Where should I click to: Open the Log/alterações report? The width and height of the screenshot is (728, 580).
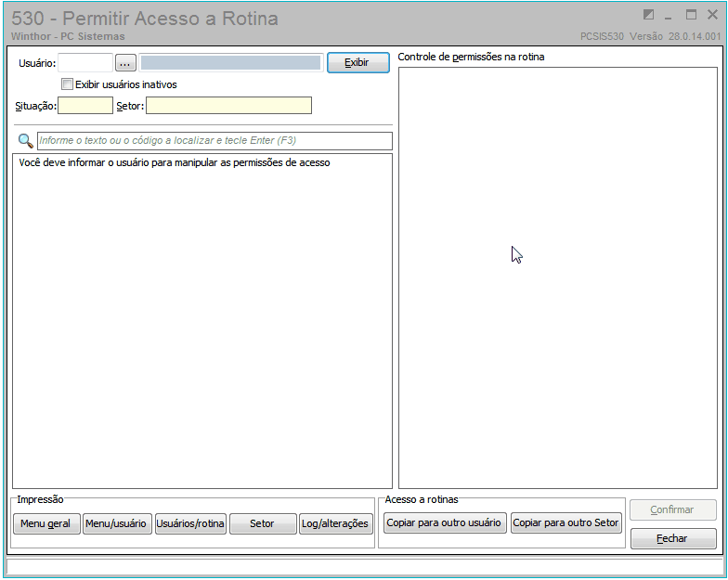coord(336,523)
